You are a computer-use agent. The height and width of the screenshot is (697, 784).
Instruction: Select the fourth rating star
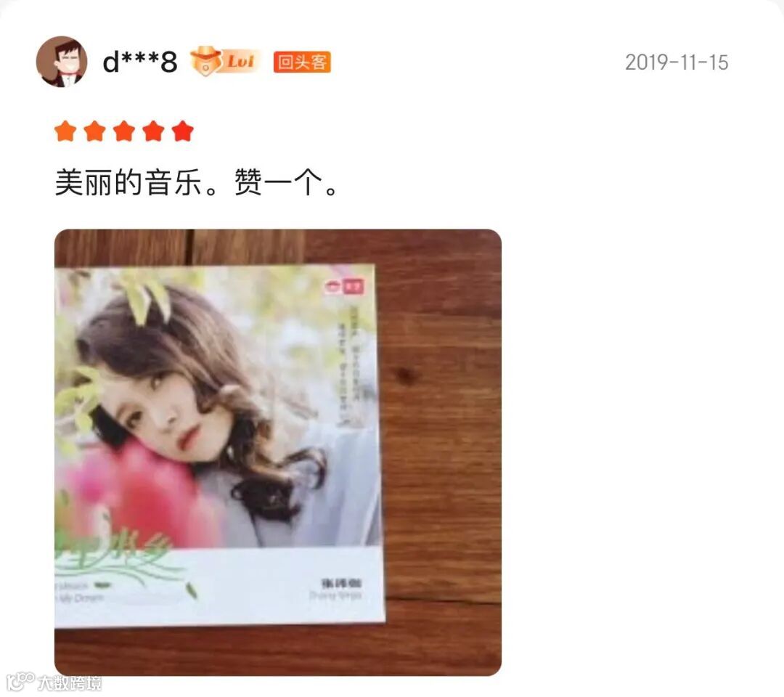(153, 131)
